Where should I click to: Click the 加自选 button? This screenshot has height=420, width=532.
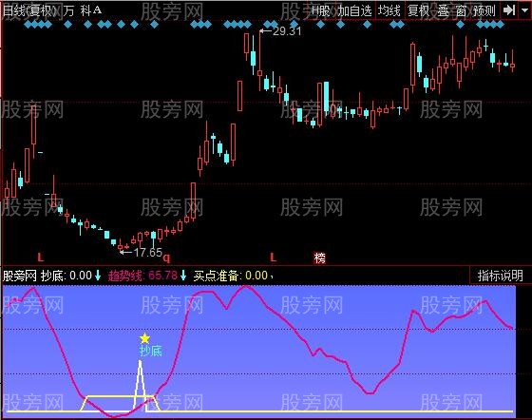[x=354, y=10]
